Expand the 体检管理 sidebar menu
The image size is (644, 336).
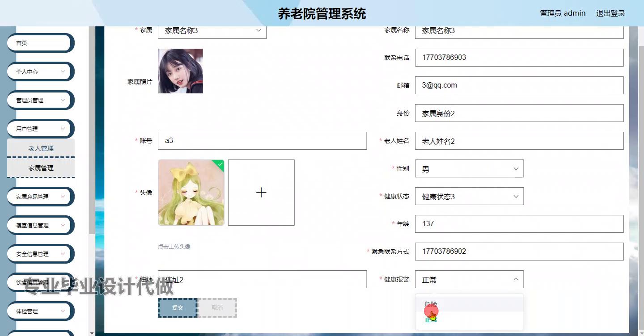coord(40,311)
